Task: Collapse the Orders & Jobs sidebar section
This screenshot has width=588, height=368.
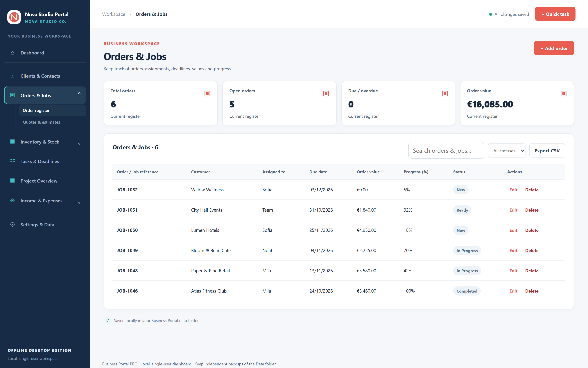Action: (x=79, y=93)
